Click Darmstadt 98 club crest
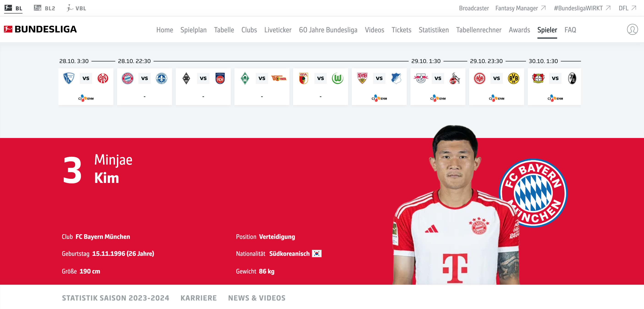The image size is (644, 309). [x=162, y=78]
